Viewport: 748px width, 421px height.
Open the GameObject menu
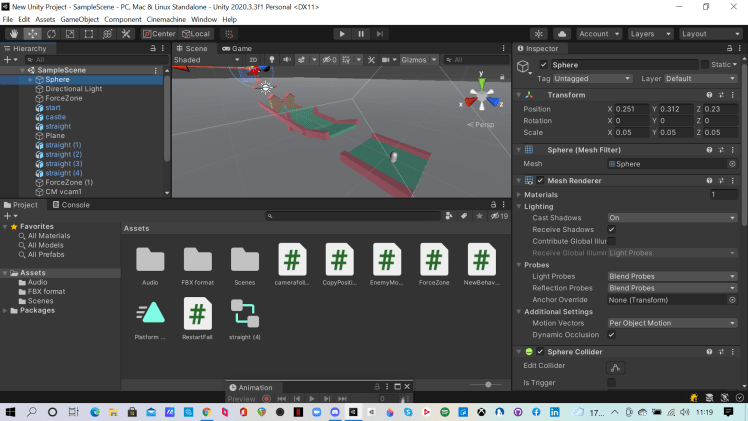click(x=80, y=19)
